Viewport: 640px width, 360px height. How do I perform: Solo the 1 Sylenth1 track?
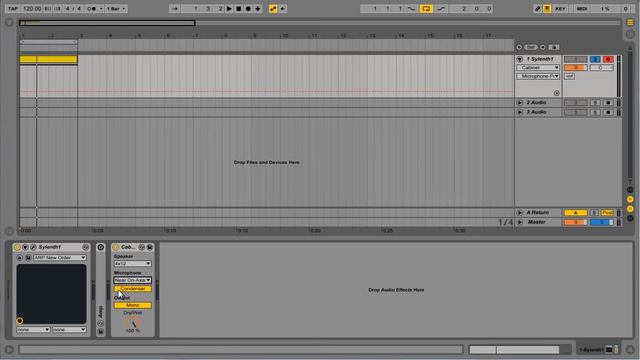point(595,59)
